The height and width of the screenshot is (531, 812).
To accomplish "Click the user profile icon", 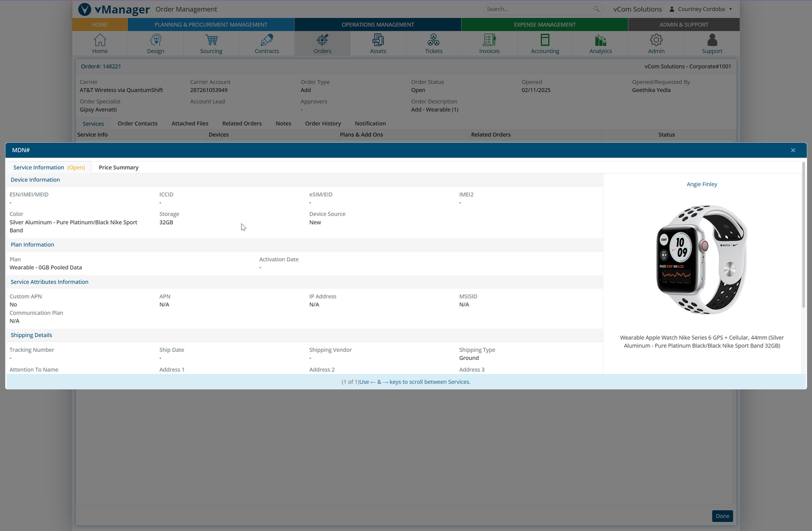I will pyautogui.click(x=672, y=9).
